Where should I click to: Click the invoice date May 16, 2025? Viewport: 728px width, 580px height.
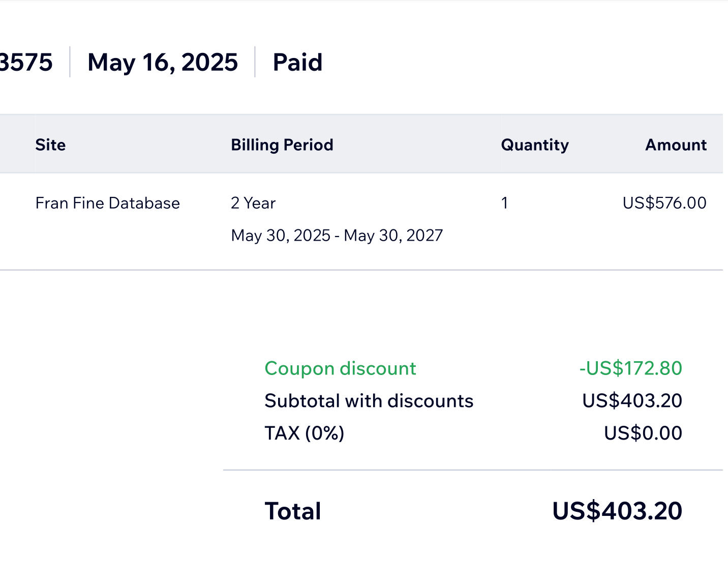[163, 63]
